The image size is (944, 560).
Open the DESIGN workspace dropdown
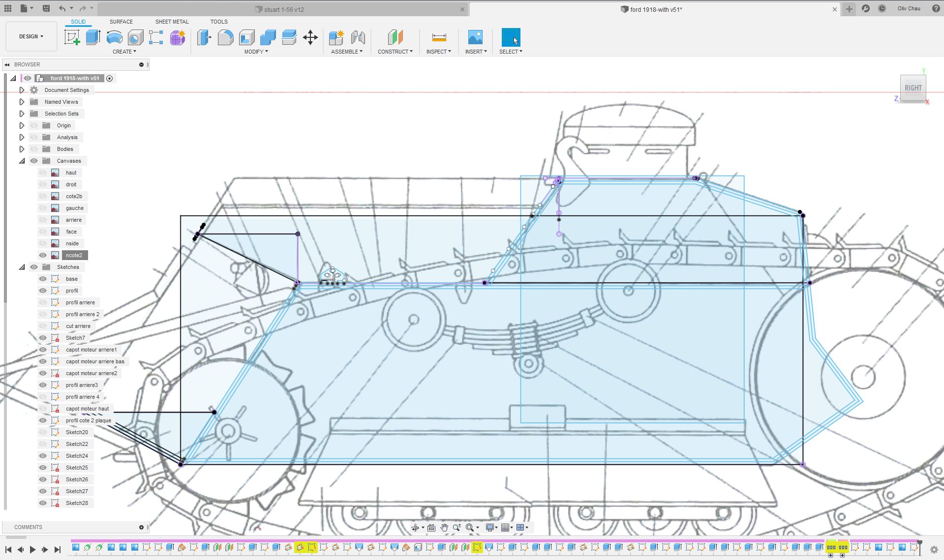click(x=31, y=36)
